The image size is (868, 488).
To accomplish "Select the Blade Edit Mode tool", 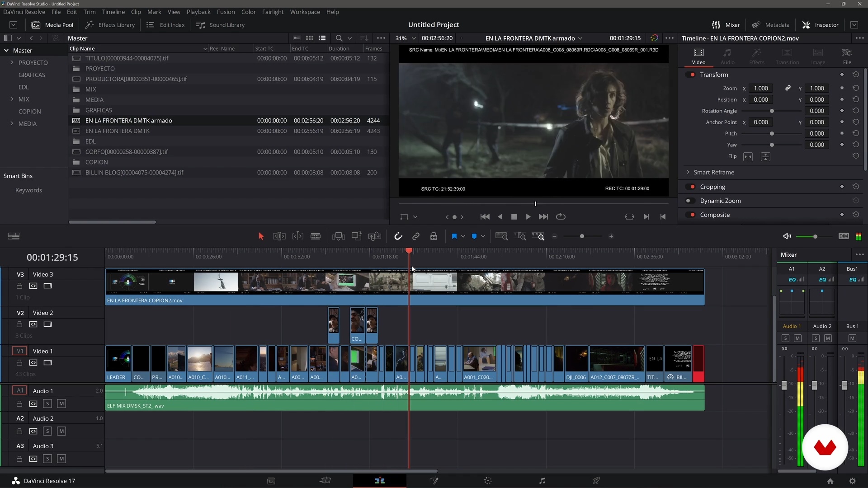I will pyautogui.click(x=316, y=236).
